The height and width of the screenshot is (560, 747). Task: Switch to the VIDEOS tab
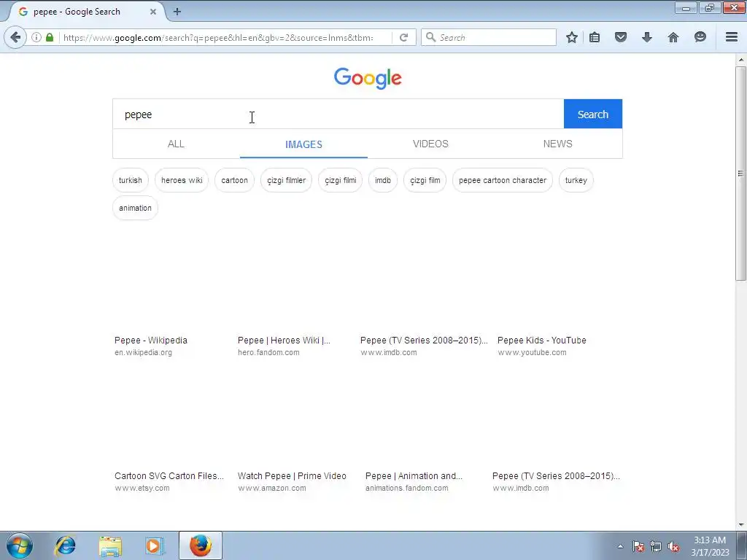[x=430, y=144]
